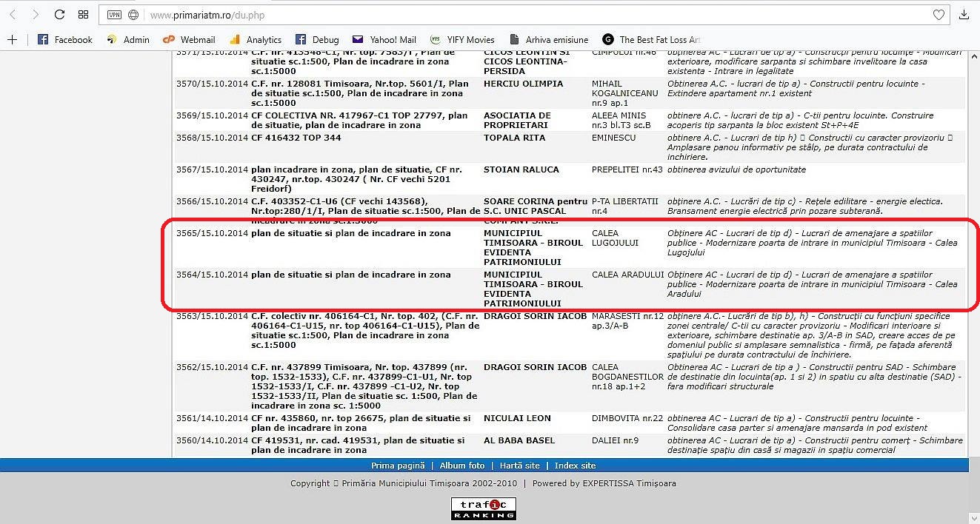This screenshot has width=980, height=524.
Task: Click DRAGOI SORIN IACOB in row 3562
Action: (x=535, y=367)
